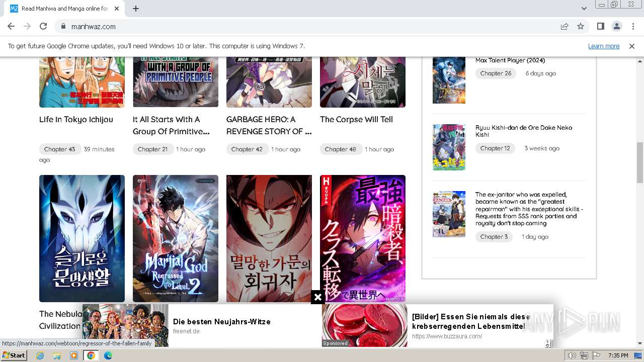Image resolution: width=644 pixels, height=362 pixels.
Task: Share this page from the address bar
Action: coord(565,26)
